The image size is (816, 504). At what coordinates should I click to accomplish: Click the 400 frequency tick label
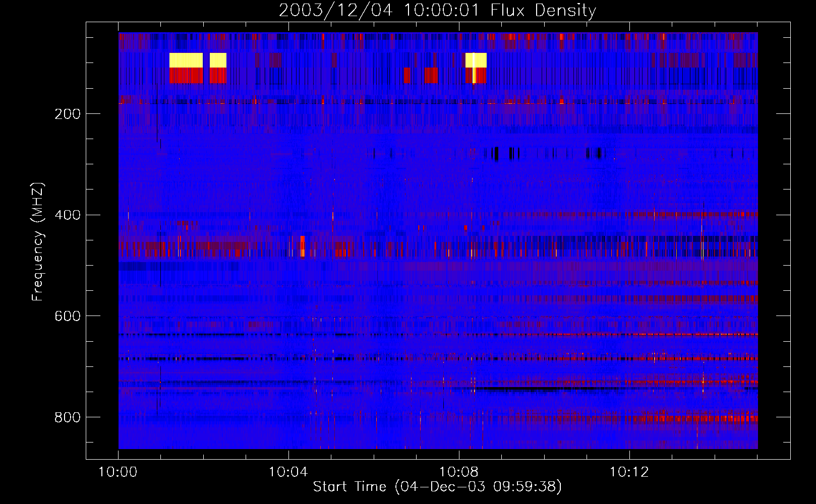pyautogui.click(x=68, y=215)
